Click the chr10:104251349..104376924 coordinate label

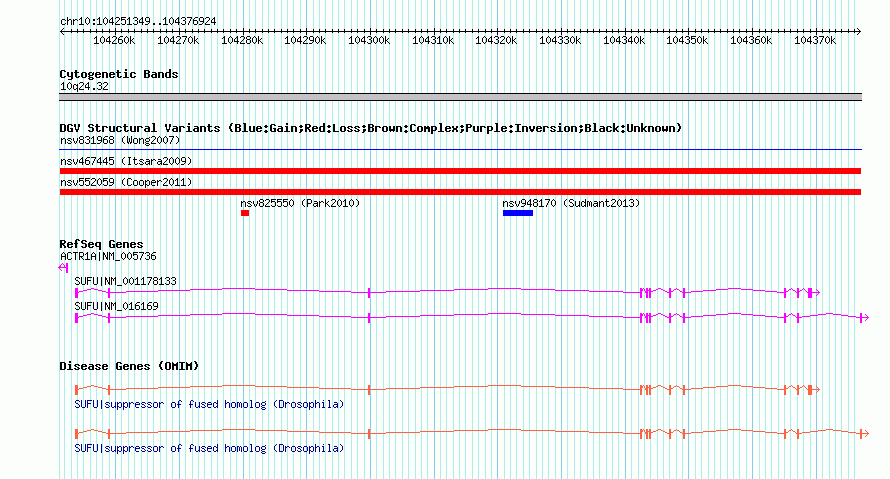click(138, 22)
